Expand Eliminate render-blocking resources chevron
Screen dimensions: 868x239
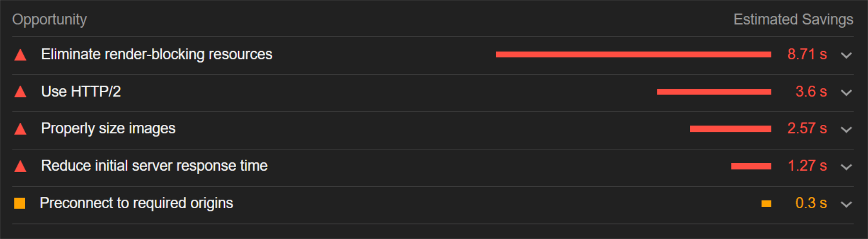[846, 55]
